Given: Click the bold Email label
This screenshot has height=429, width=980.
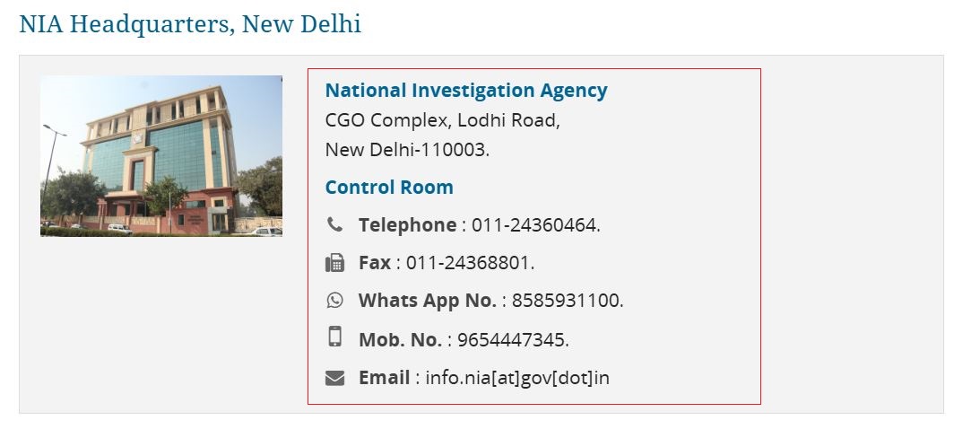Looking at the screenshot, I should coord(384,378).
